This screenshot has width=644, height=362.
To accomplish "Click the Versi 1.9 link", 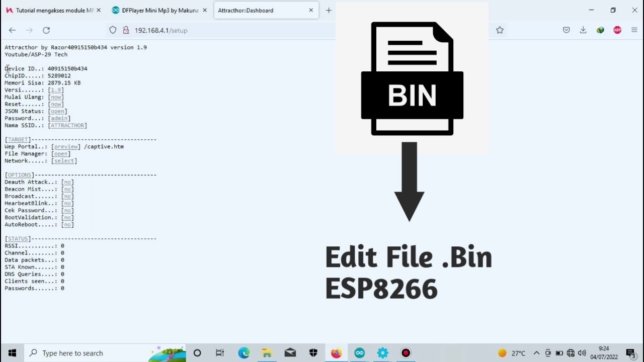I will (56, 90).
